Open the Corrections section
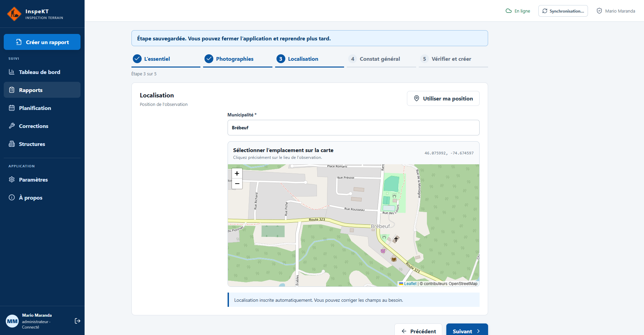The image size is (644, 335). 42,126
